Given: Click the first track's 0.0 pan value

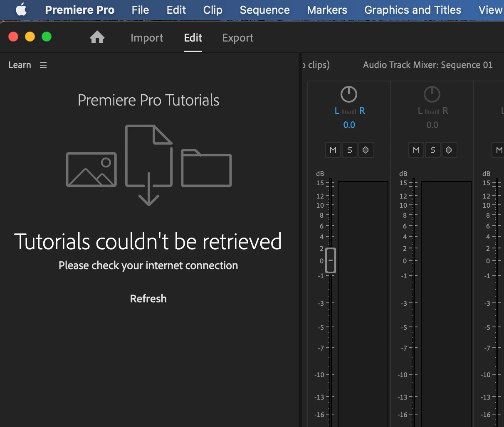Looking at the screenshot, I should [x=349, y=125].
